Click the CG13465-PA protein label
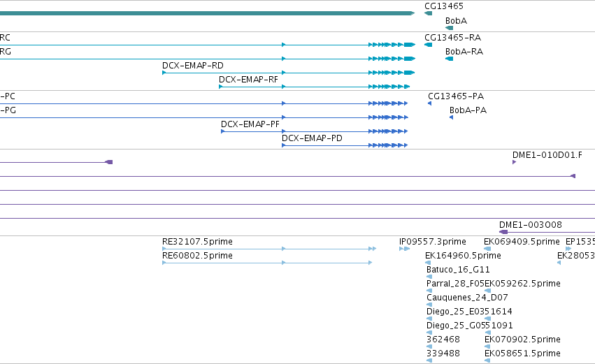 [456, 96]
